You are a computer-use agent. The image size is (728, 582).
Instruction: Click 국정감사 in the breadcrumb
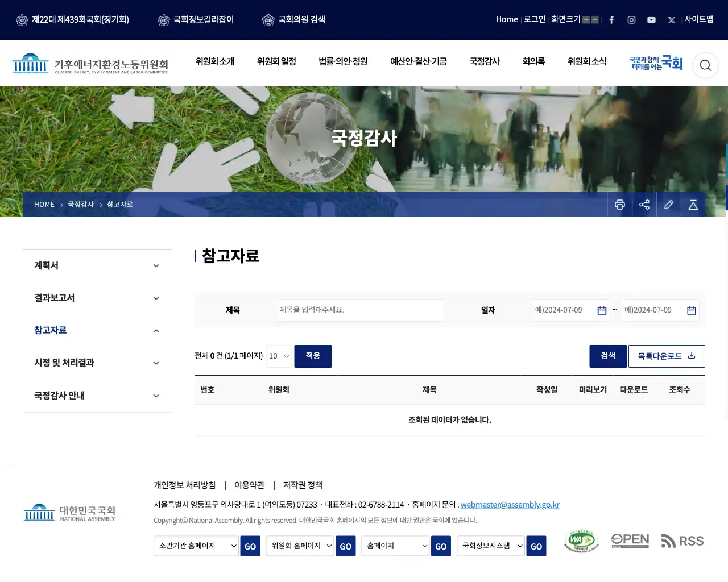click(x=81, y=205)
